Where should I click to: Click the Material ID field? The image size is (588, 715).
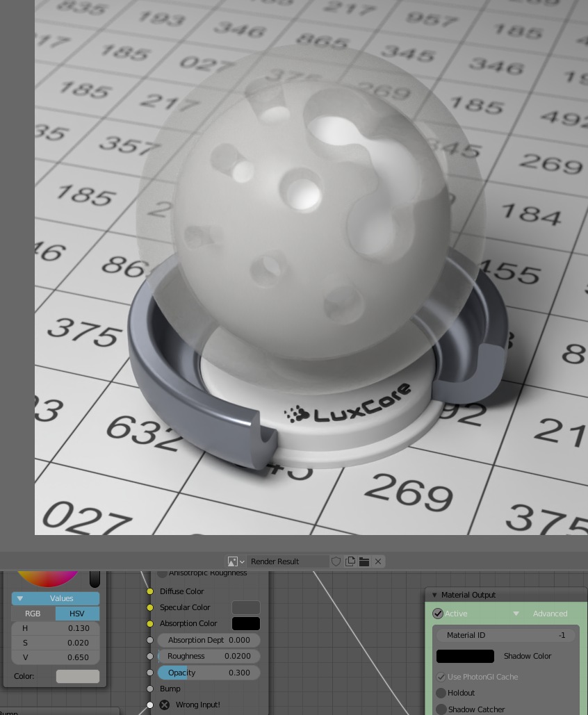[505, 635]
